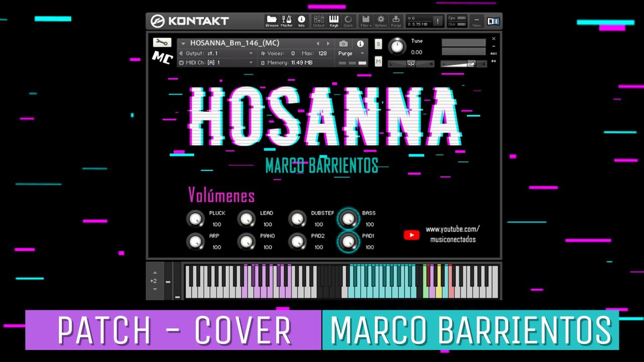Toggle the Solo S button

378,44
